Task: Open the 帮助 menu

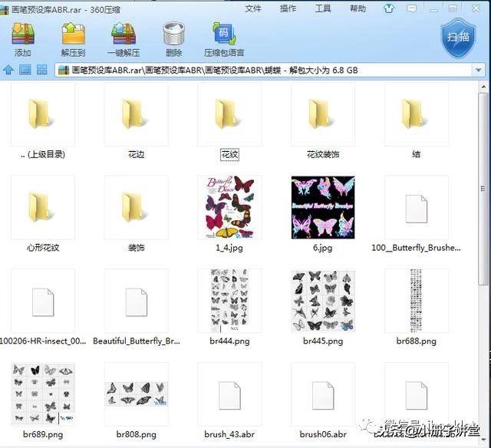Action: pos(358,8)
